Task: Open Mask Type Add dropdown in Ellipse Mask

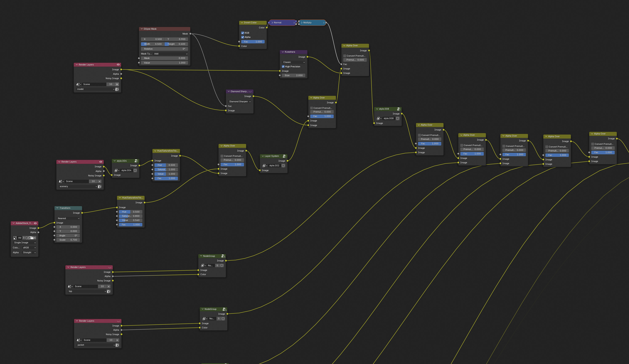Action: pyautogui.click(x=171, y=54)
